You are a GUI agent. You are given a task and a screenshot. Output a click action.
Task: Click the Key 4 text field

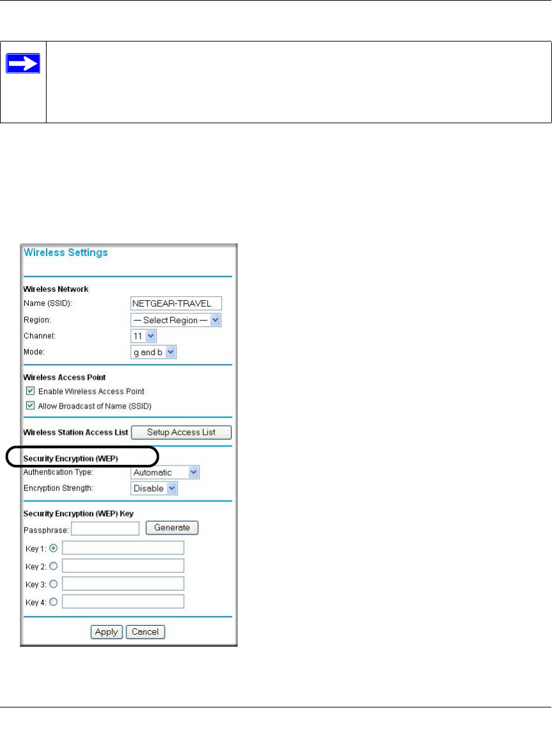(x=123, y=601)
